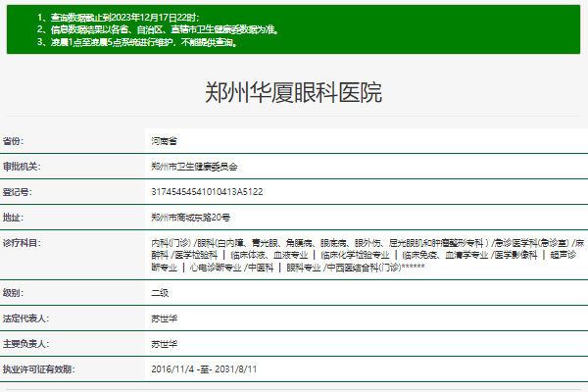Select the 主要负责人 label
Viewport: 588px width, 392px height.
point(26,344)
